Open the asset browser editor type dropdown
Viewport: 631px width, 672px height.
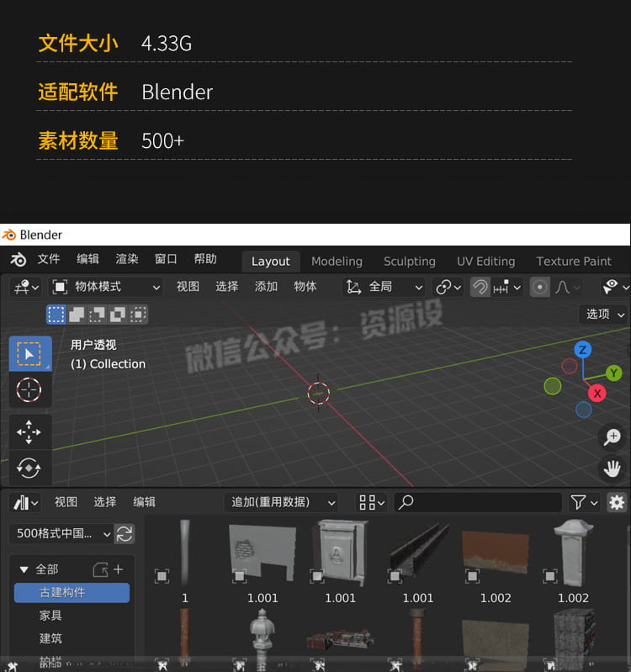[x=26, y=502]
